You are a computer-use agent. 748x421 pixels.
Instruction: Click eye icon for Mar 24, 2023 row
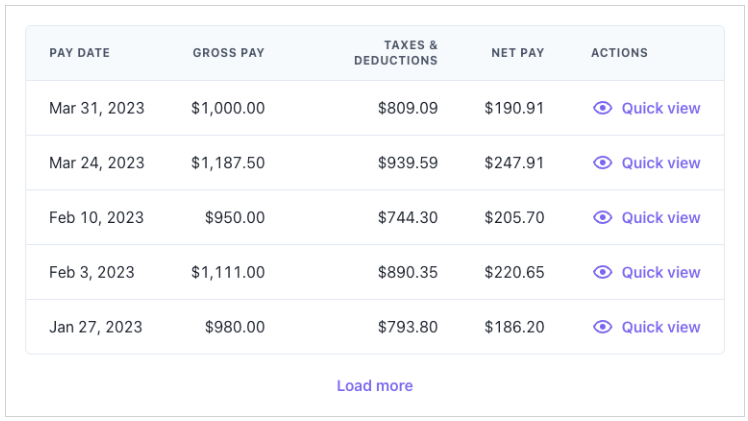coord(602,163)
